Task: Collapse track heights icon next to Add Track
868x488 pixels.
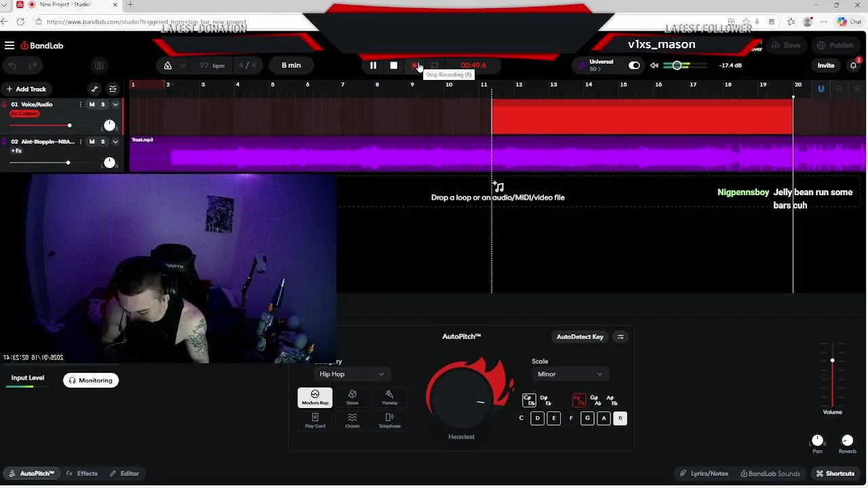Action: pyautogui.click(x=113, y=89)
